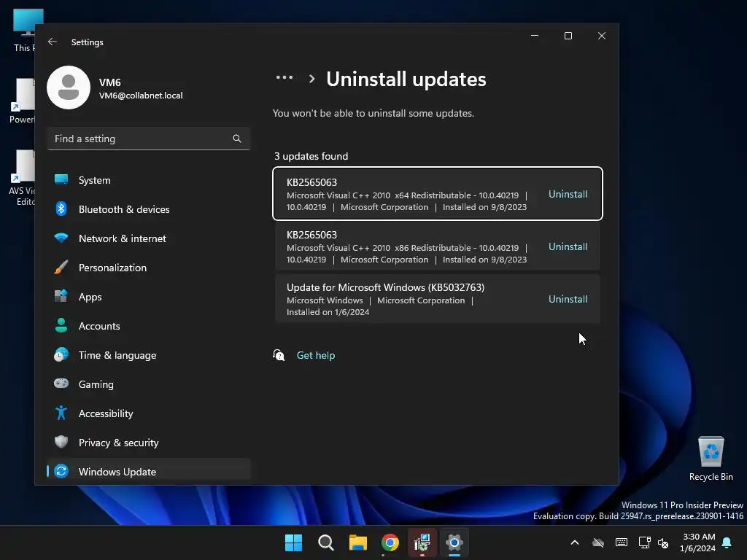Go to Personalization settings
747x560 pixels.
pos(149,268)
